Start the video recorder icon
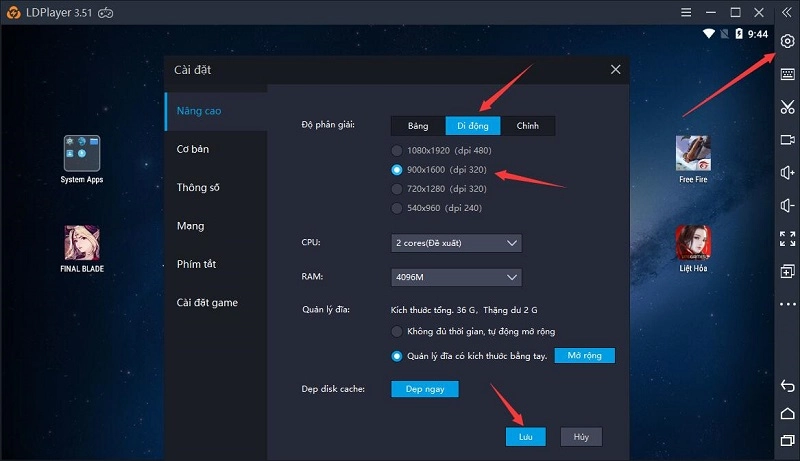The height and width of the screenshot is (461, 800). point(787,139)
